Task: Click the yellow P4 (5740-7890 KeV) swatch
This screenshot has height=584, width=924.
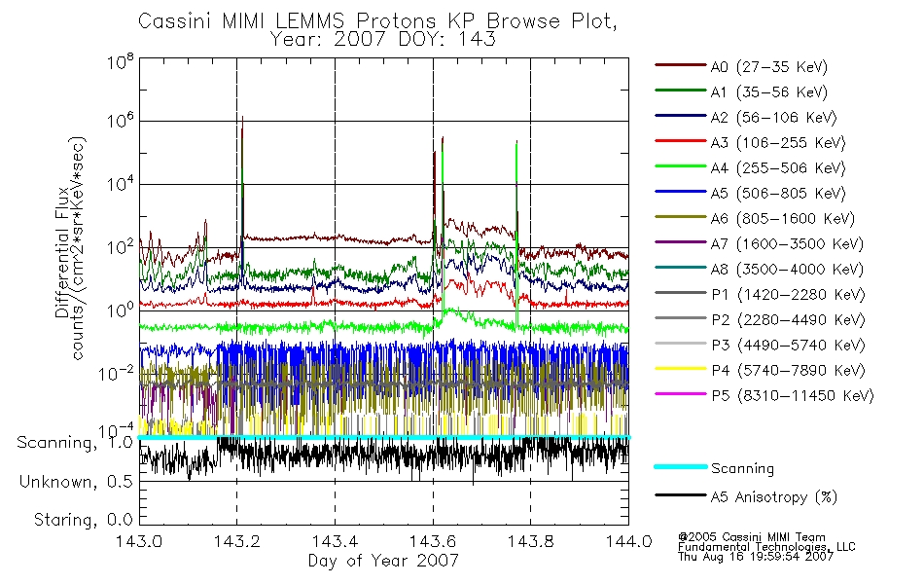Action: tap(681, 369)
